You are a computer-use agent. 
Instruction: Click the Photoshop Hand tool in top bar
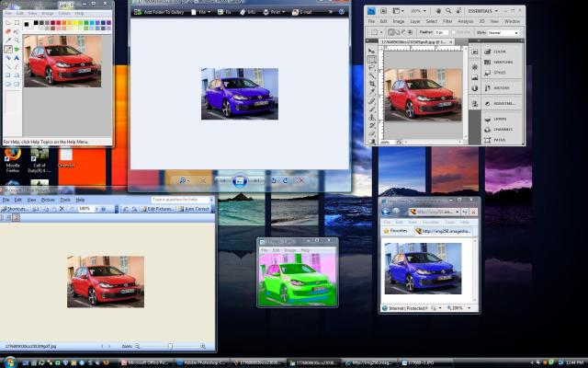click(x=438, y=11)
